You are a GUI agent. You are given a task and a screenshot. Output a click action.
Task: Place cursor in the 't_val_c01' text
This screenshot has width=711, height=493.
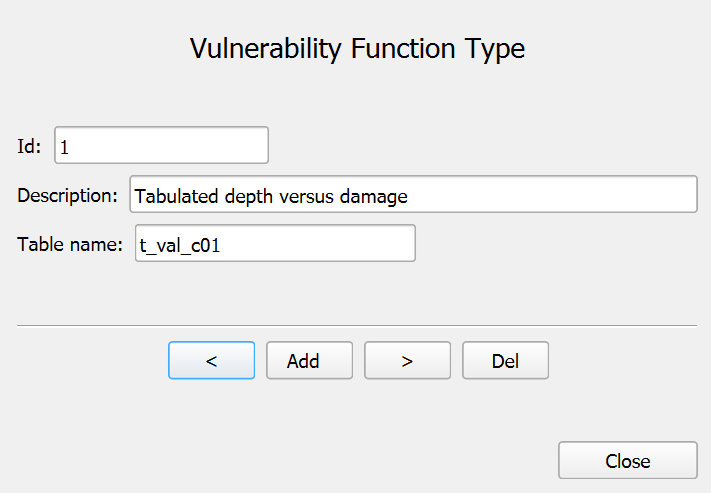[x=179, y=244]
